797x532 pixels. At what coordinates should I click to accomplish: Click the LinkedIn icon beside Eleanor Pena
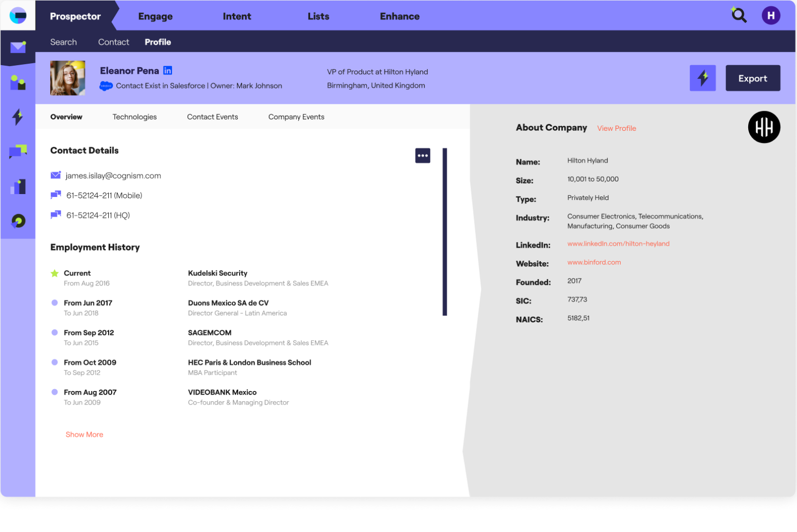(168, 70)
